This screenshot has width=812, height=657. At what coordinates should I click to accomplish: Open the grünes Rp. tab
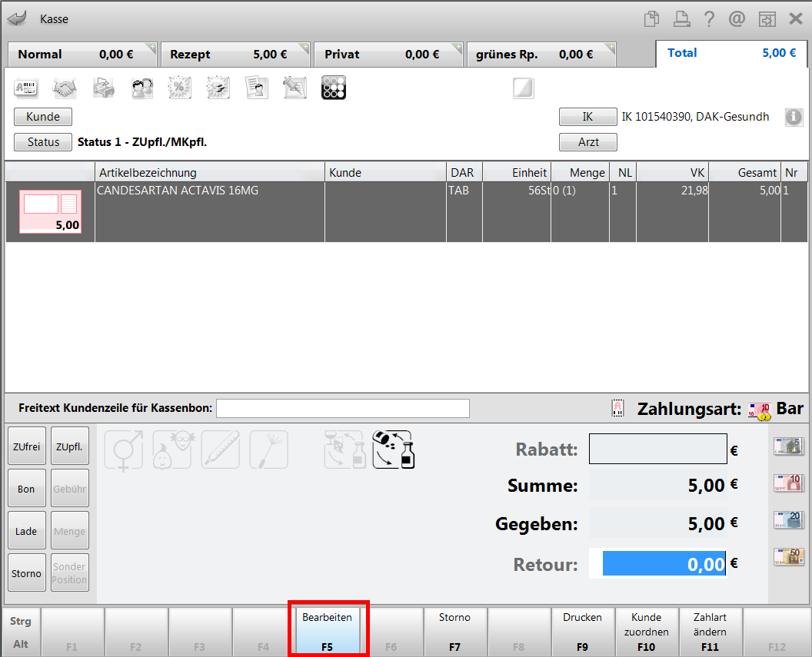pyautogui.click(x=541, y=55)
